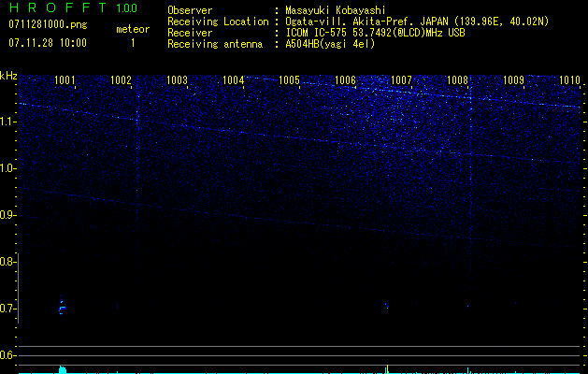Click the Observer field label
This screenshot has height=374, width=588.
pyautogui.click(x=190, y=10)
